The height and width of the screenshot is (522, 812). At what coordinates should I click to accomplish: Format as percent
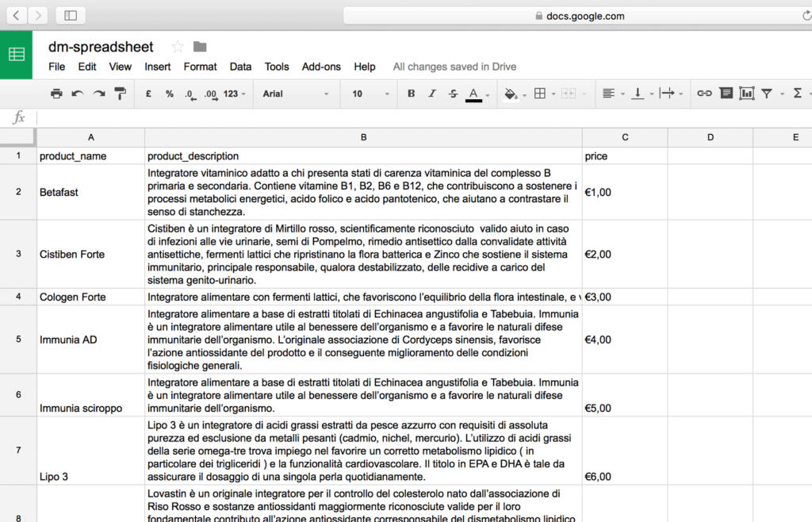(170, 94)
